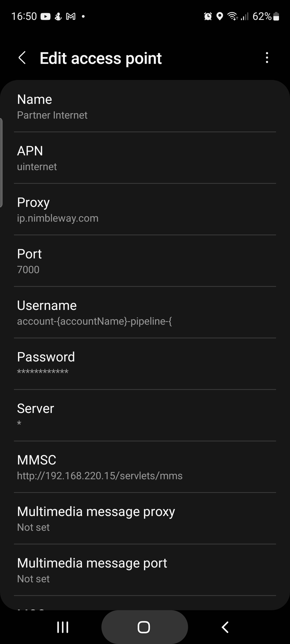Image resolution: width=290 pixels, height=644 pixels.
Task: Edit the Username account setting
Action: 145,313
